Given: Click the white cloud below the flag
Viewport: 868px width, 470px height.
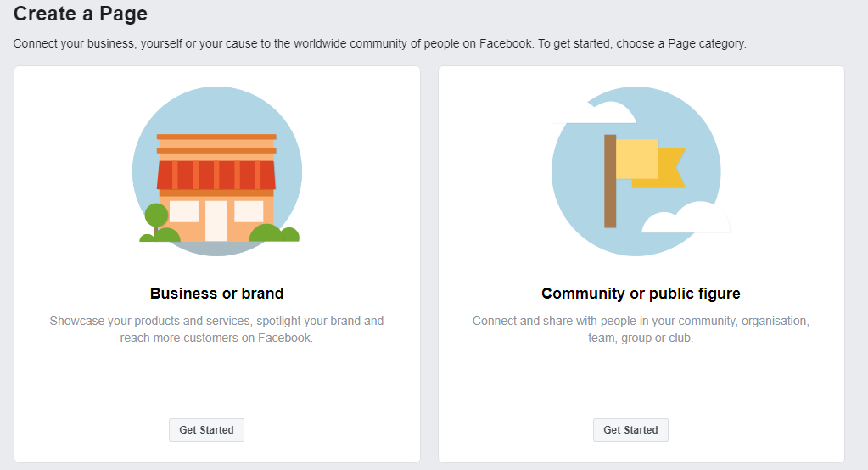Looking at the screenshot, I should click(687, 218).
